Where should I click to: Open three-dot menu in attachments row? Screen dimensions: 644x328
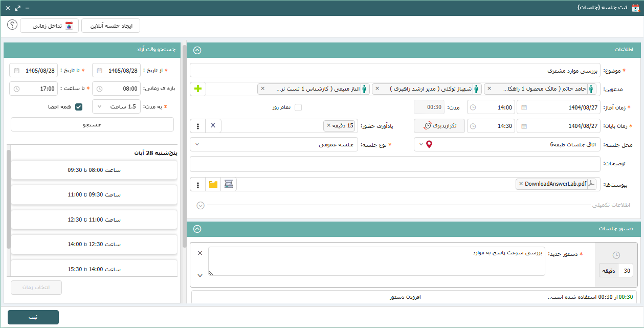click(198, 184)
